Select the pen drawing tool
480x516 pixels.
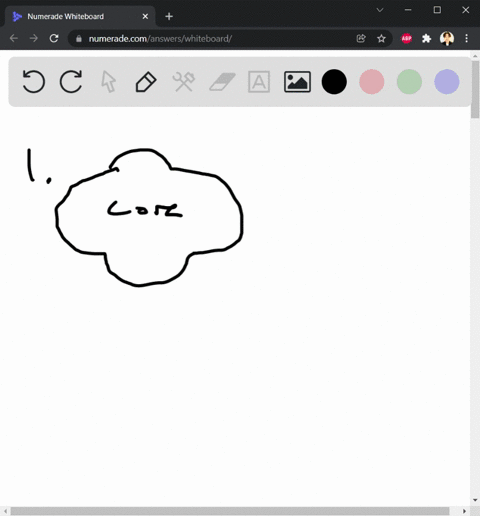tap(146, 82)
